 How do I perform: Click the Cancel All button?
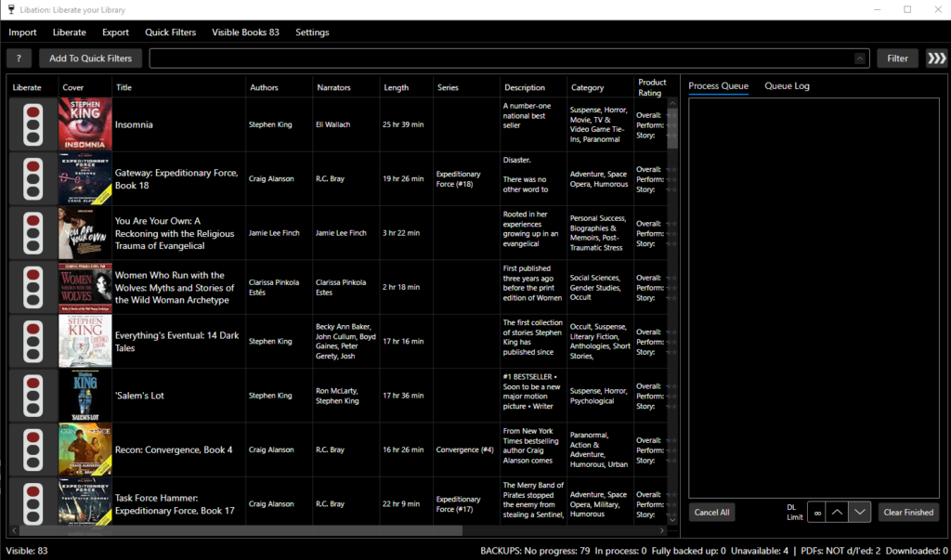711,513
